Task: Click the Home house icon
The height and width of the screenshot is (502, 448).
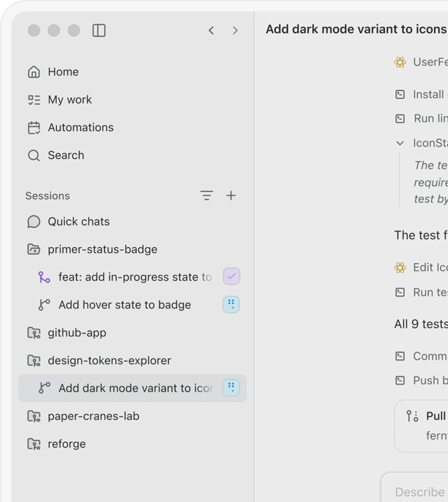Action: click(x=34, y=72)
